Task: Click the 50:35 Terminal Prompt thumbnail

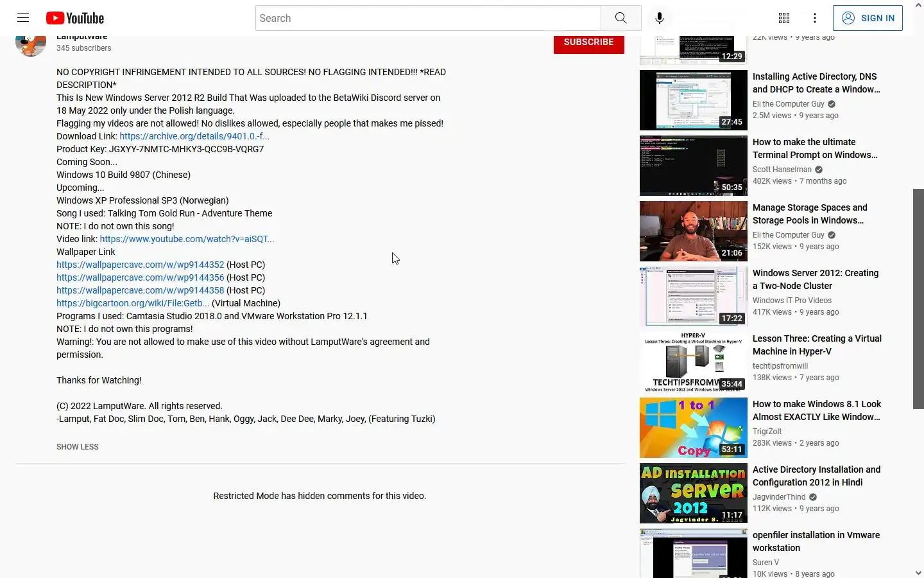Action: tap(694, 166)
